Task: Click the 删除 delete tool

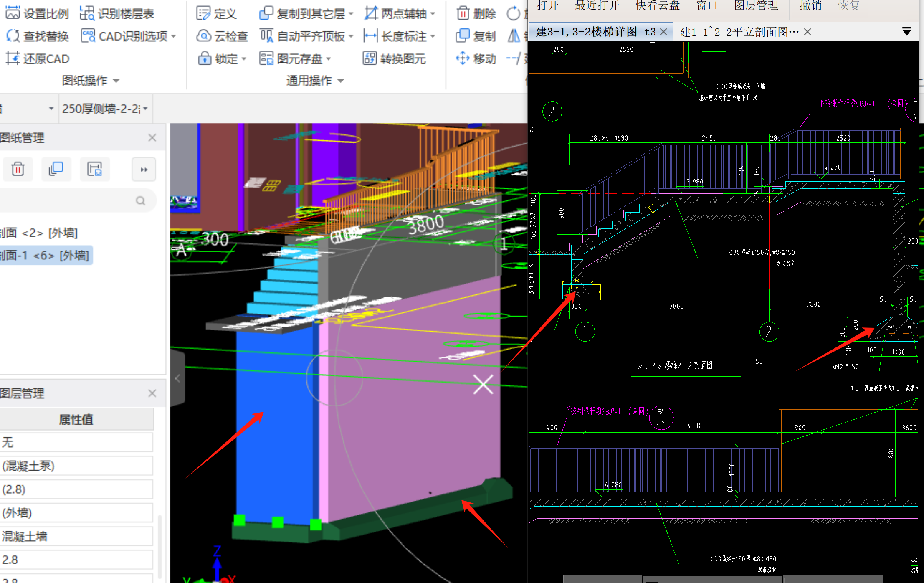Action: [x=476, y=14]
